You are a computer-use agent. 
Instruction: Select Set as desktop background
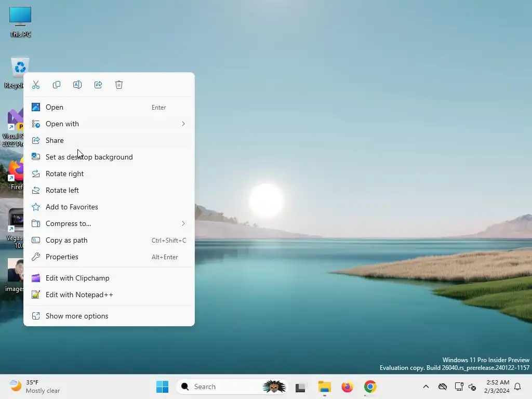(x=109, y=157)
